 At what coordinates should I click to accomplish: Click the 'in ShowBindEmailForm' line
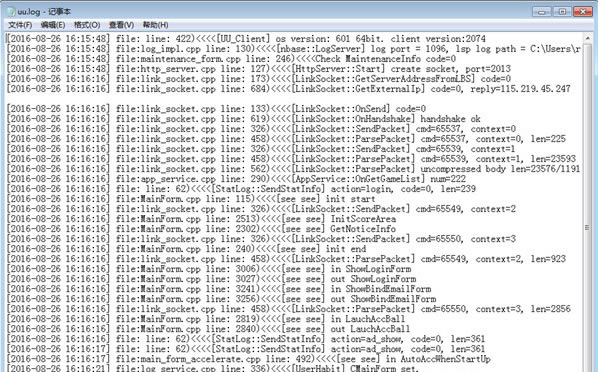(x=219, y=289)
